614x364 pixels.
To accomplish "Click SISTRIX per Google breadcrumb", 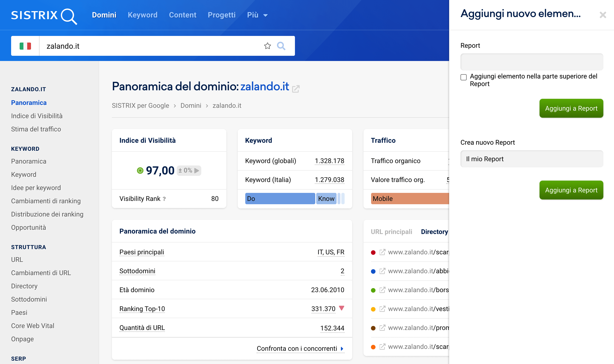I will (140, 106).
